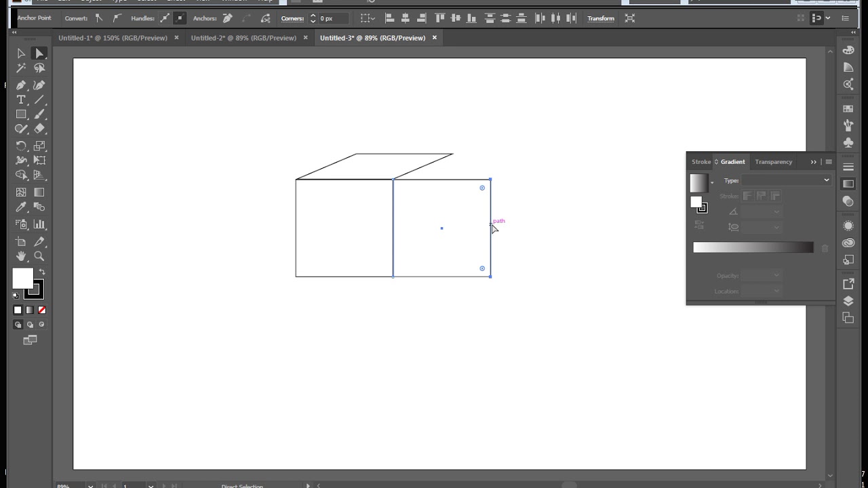Select the Curvature tool

(39, 85)
